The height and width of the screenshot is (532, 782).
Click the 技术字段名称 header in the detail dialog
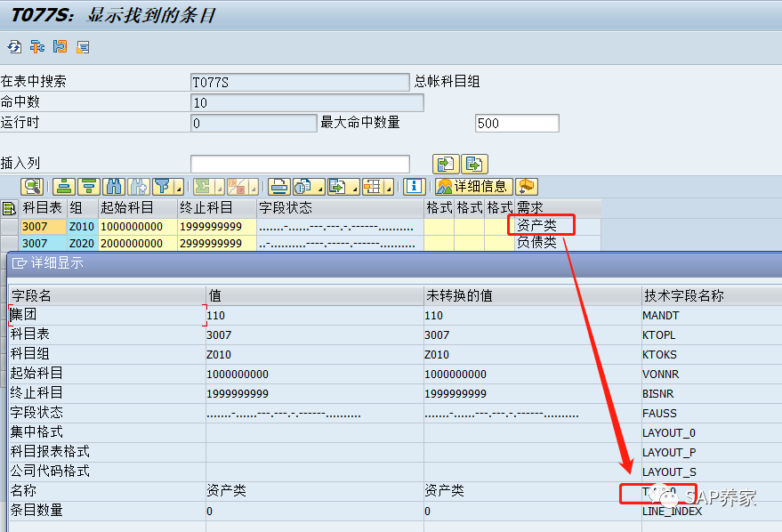[x=711, y=295]
